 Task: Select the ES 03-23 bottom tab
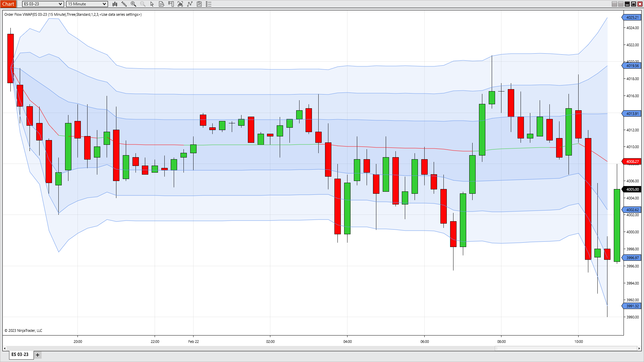20,355
